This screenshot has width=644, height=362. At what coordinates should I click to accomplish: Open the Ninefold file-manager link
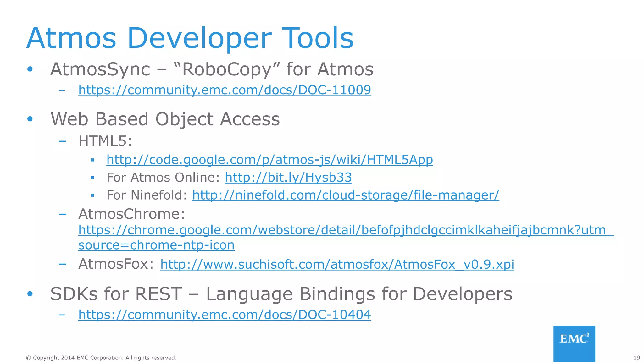click(346, 195)
